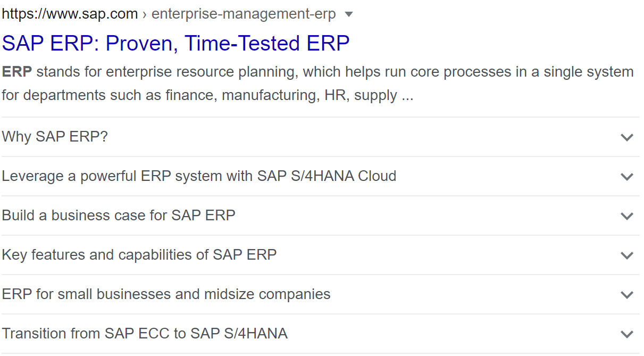Click the chevron on the SAP ECC transition row
Viewport: 644px width, 356px height.
pyautogui.click(x=626, y=334)
